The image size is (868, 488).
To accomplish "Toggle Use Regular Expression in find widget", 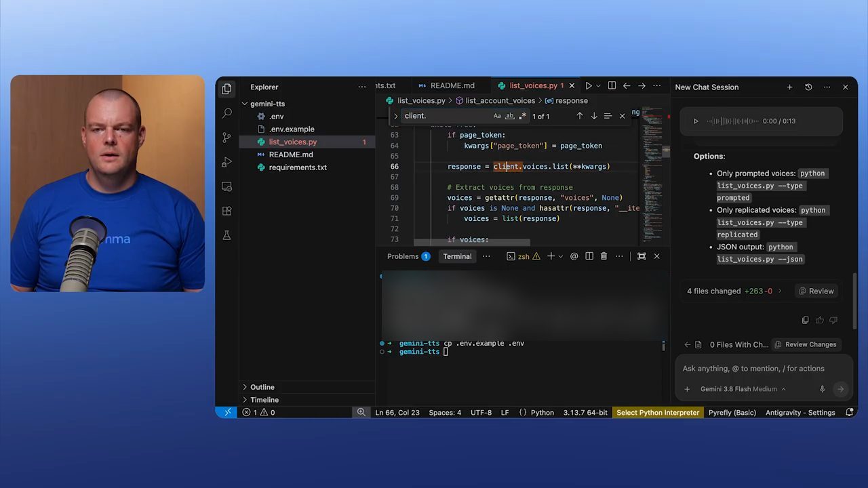I will 522,116.
